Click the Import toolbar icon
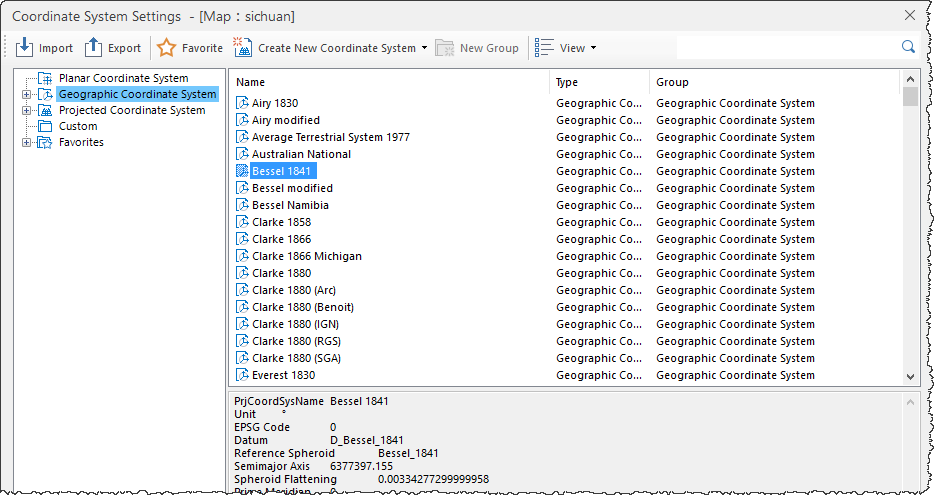The height and width of the screenshot is (495, 934). coord(24,47)
